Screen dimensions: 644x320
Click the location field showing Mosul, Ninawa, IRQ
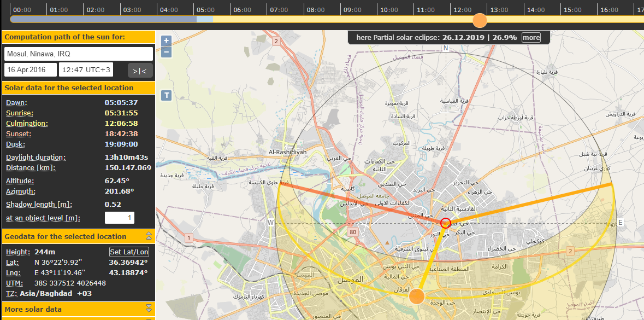point(79,54)
